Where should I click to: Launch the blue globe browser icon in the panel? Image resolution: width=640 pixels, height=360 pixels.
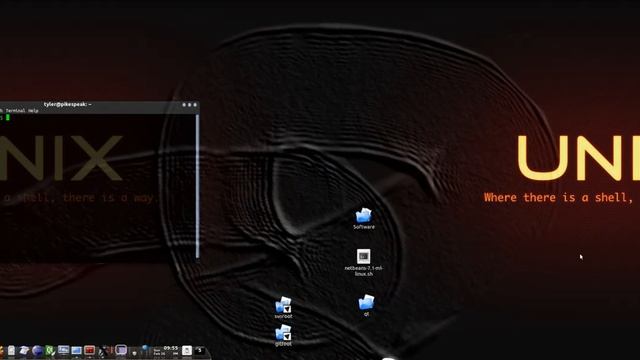click(x=37, y=351)
